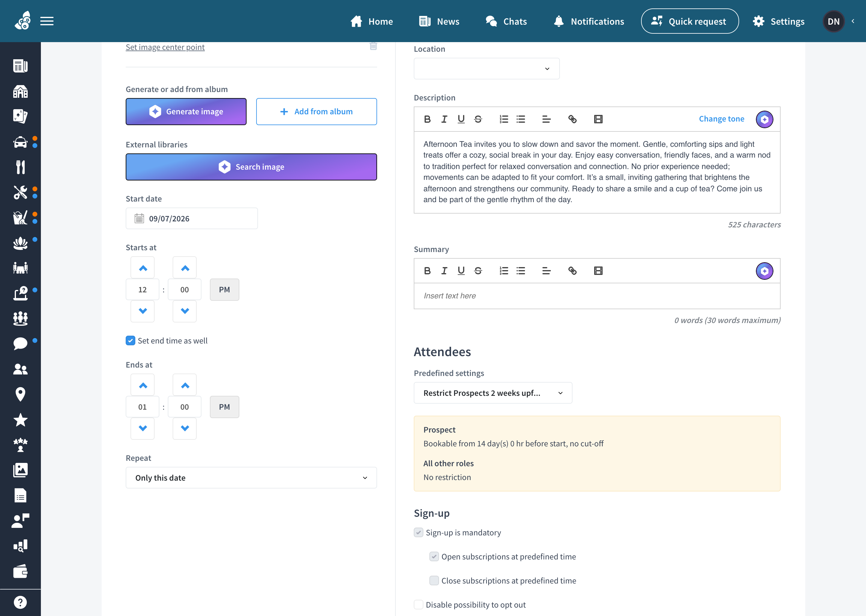This screenshot has width=866, height=616.
Task: Open the tools repair icon in the sidebar
Action: coord(20,192)
